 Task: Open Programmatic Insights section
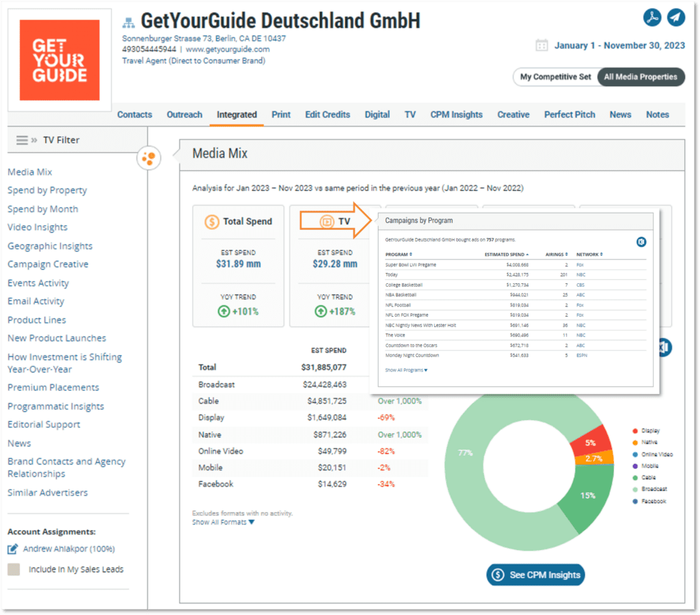click(x=56, y=406)
